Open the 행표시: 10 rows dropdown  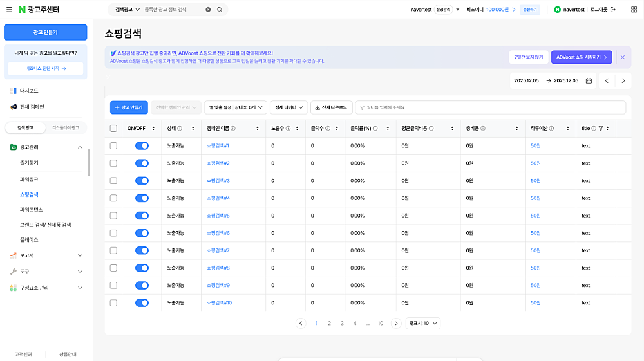[x=423, y=323]
